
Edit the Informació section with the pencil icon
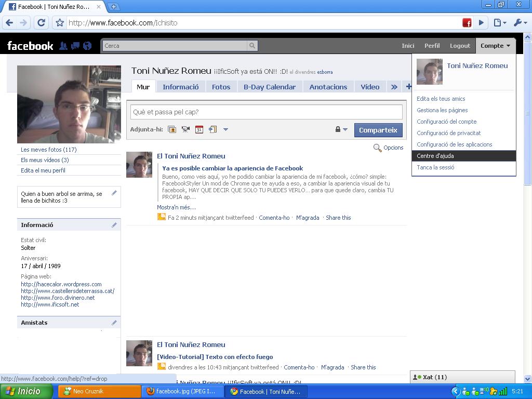click(114, 225)
